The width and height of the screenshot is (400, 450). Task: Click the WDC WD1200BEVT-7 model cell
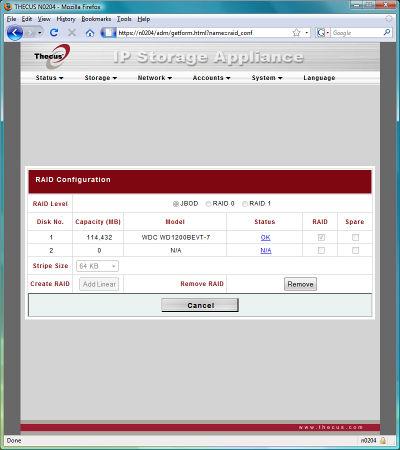coord(176,237)
